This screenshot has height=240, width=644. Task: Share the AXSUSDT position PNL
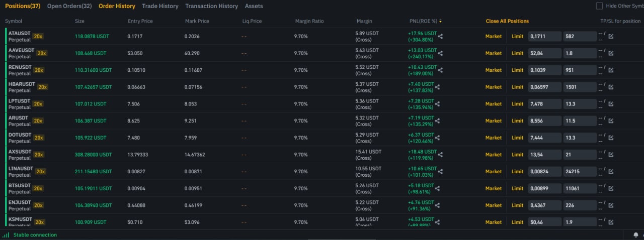[440, 155]
